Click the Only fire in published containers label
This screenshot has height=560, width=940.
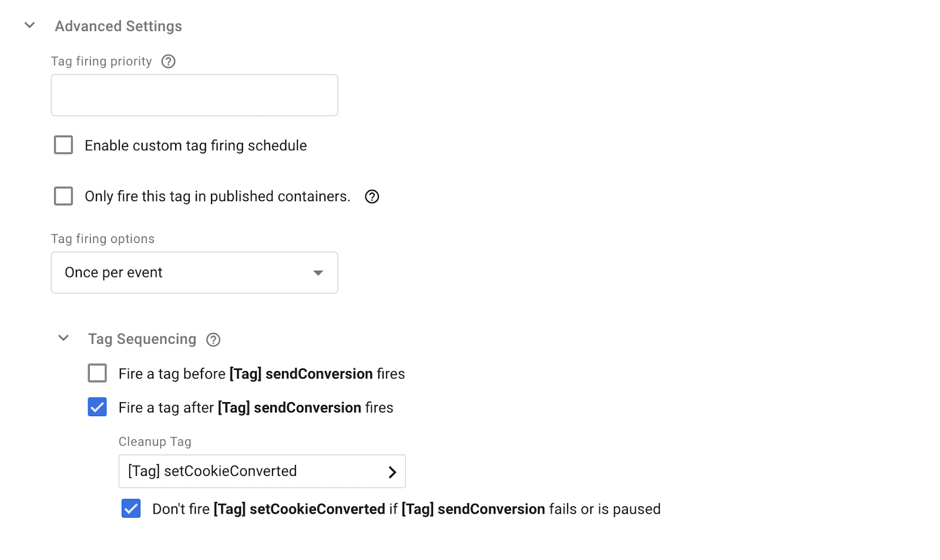(217, 197)
